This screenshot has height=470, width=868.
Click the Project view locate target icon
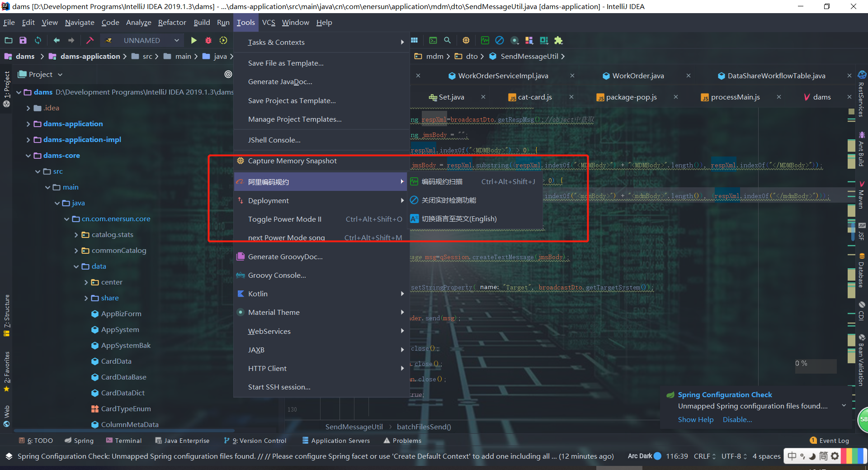click(x=228, y=74)
